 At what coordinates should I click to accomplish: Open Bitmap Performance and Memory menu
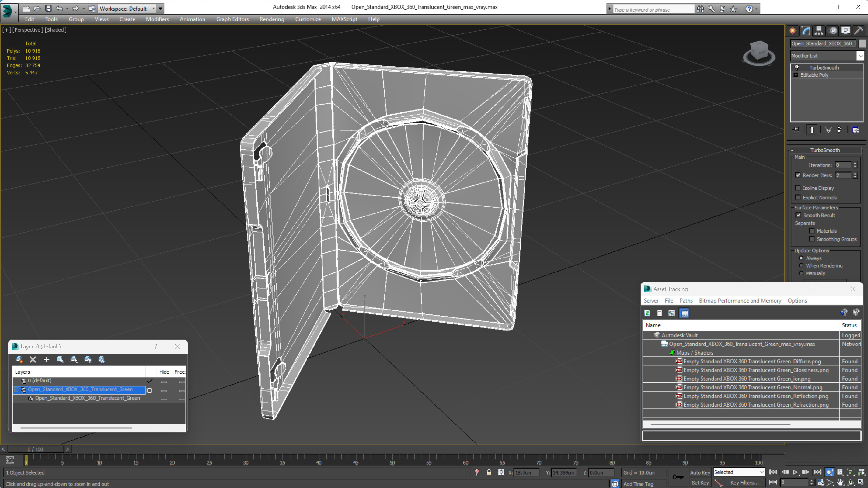tap(740, 300)
